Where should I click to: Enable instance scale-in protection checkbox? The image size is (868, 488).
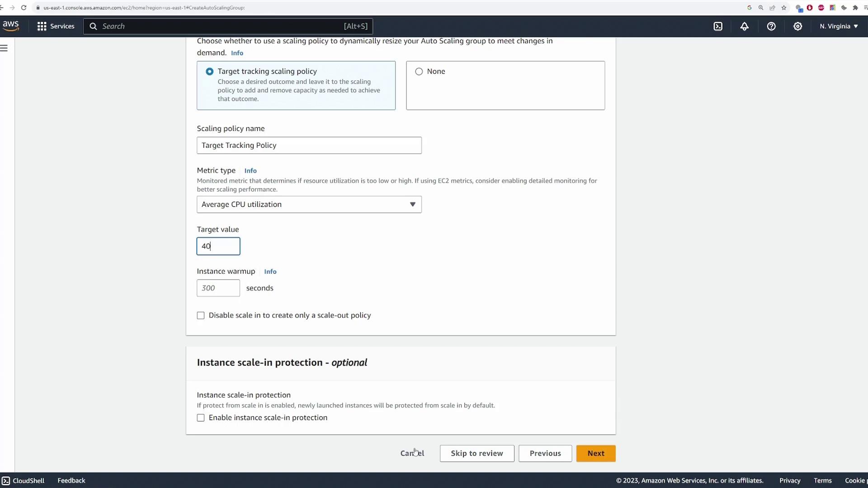click(201, 418)
